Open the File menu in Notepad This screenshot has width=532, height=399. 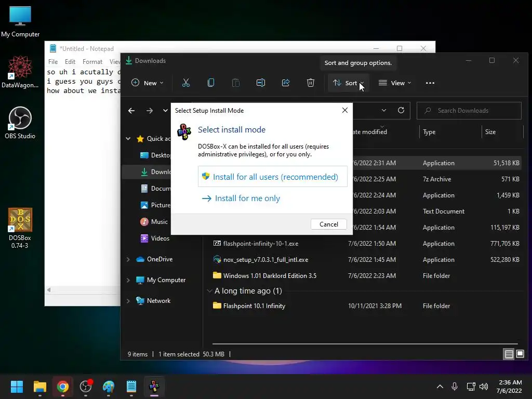pyautogui.click(x=53, y=62)
